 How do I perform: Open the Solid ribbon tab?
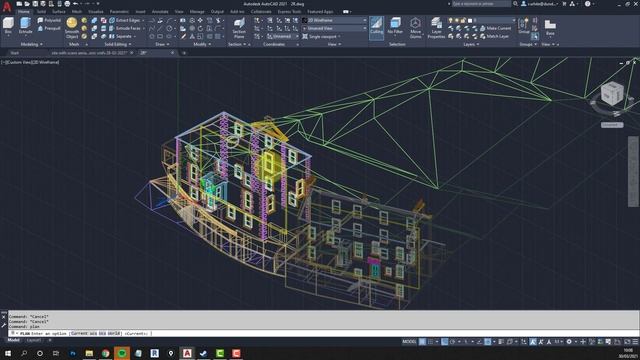point(41,12)
